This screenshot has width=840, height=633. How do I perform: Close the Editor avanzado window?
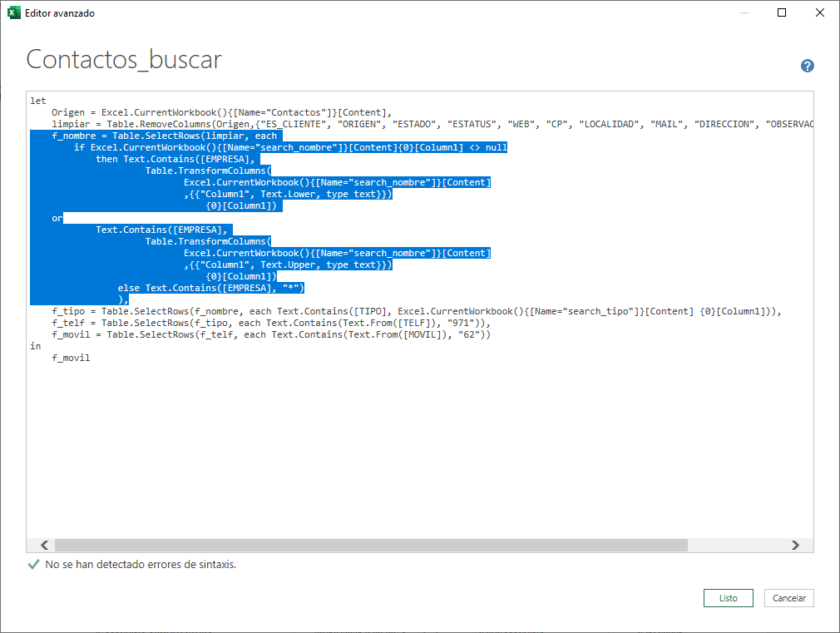coord(820,12)
